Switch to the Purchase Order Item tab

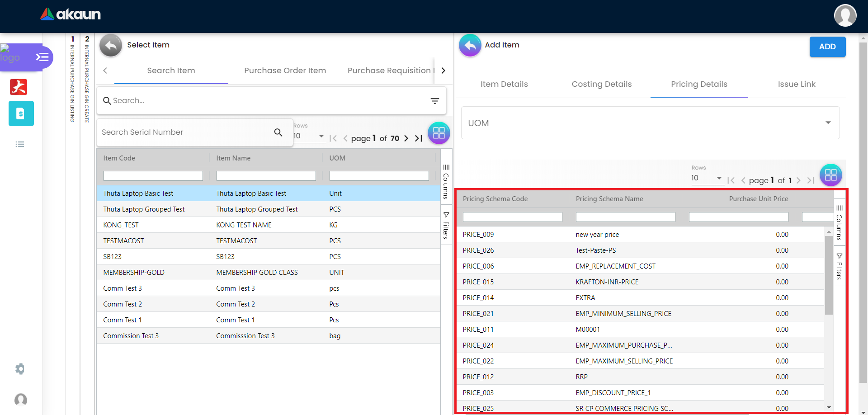(285, 71)
